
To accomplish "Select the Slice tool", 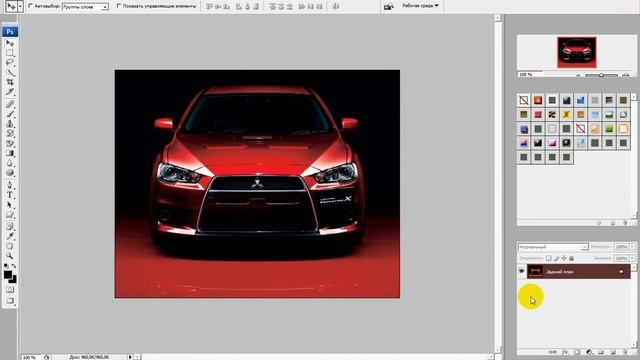I will coord(10,92).
